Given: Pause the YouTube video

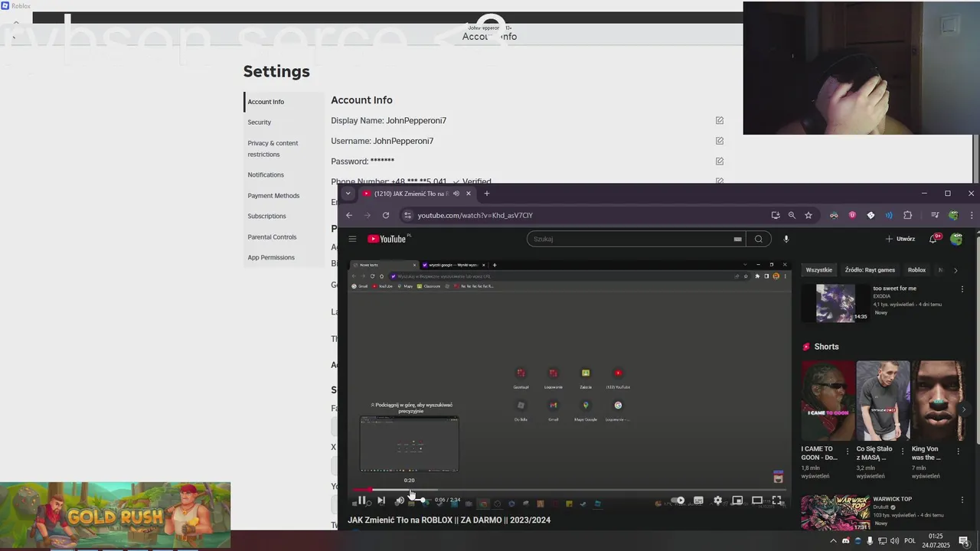Looking at the screenshot, I should click(x=362, y=500).
